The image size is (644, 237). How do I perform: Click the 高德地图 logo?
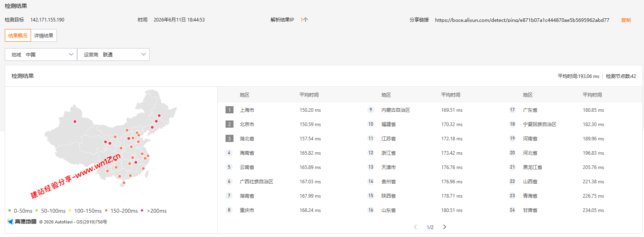tap(22, 221)
